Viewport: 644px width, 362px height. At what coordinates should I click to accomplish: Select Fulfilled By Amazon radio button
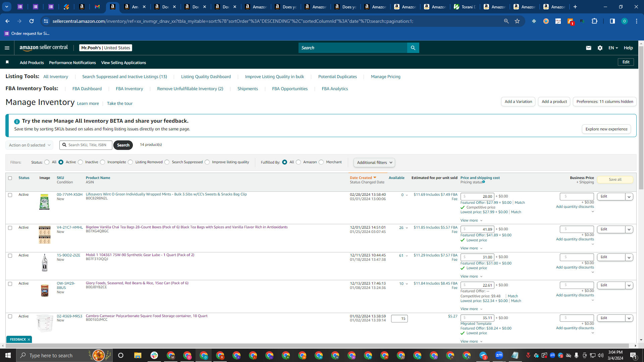299,162
